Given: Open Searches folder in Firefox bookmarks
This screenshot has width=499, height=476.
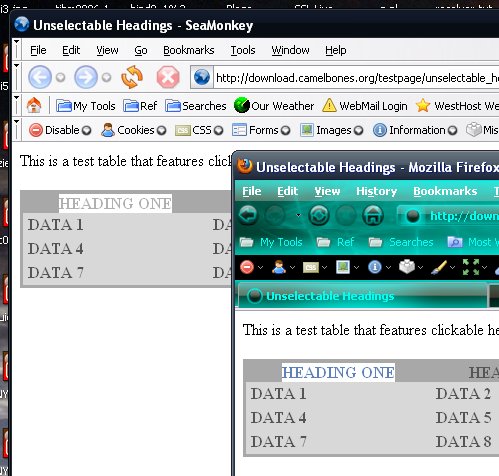Looking at the screenshot, I should tap(400, 242).
